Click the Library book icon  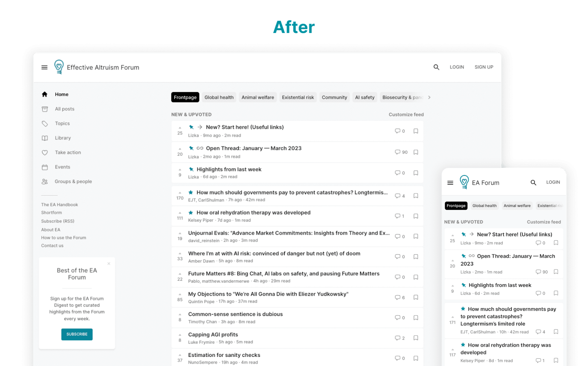[x=44, y=138]
